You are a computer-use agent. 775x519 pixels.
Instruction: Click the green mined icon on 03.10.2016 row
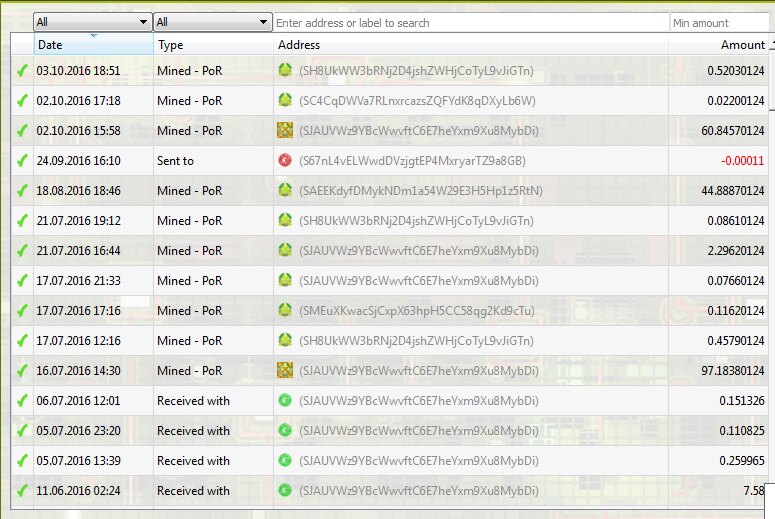click(285, 71)
